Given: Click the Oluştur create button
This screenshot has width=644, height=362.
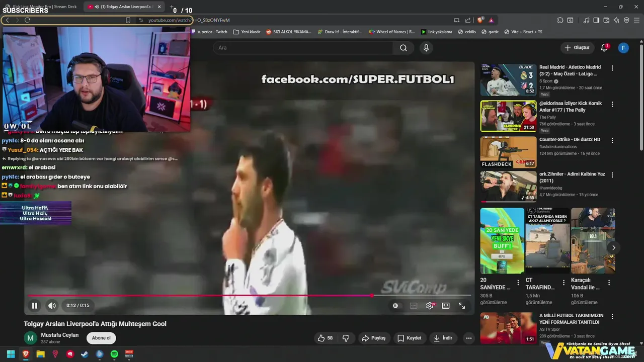Looking at the screenshot, I should [x=577, y=48].
